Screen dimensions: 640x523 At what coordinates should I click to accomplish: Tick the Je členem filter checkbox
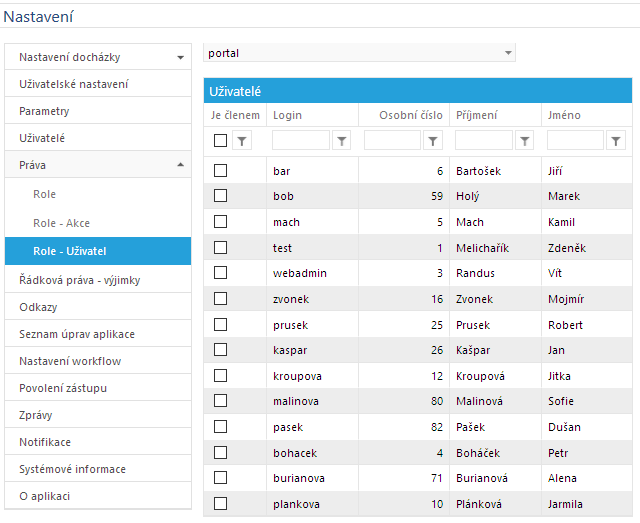pyautogui.click(x=220, y=140)
